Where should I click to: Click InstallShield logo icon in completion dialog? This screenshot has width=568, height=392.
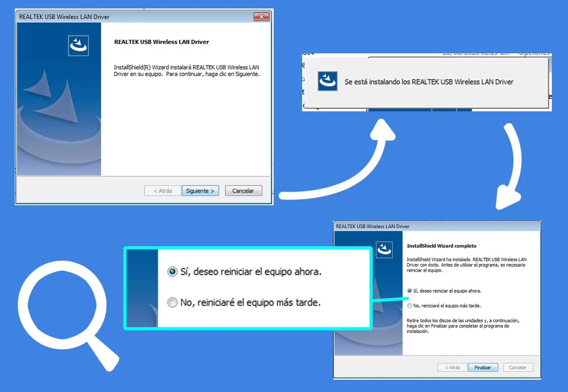[x=384, y=249]
